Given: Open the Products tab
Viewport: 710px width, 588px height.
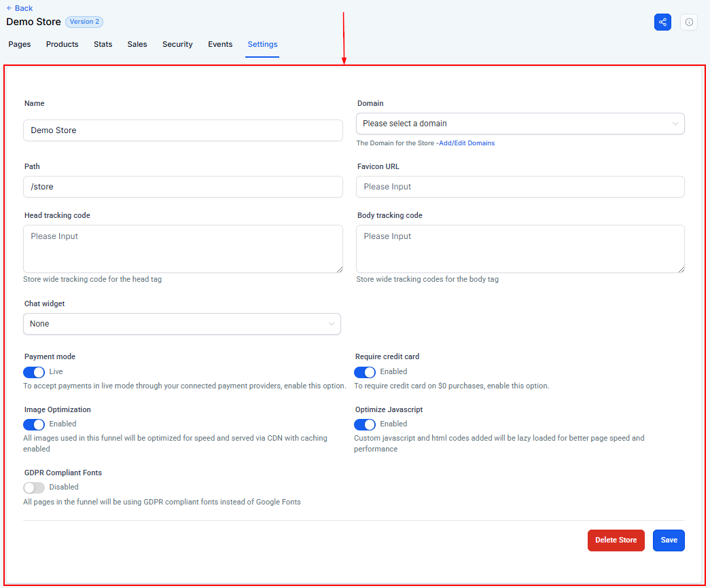Looking at the screenshot, I should point(62,44).
